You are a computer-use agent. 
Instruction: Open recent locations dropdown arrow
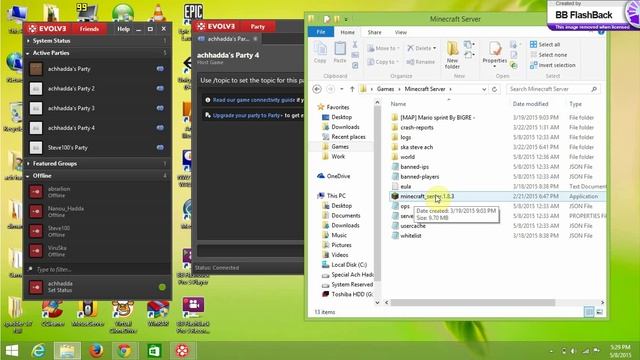pyautogui.click(x=342, y=89)
